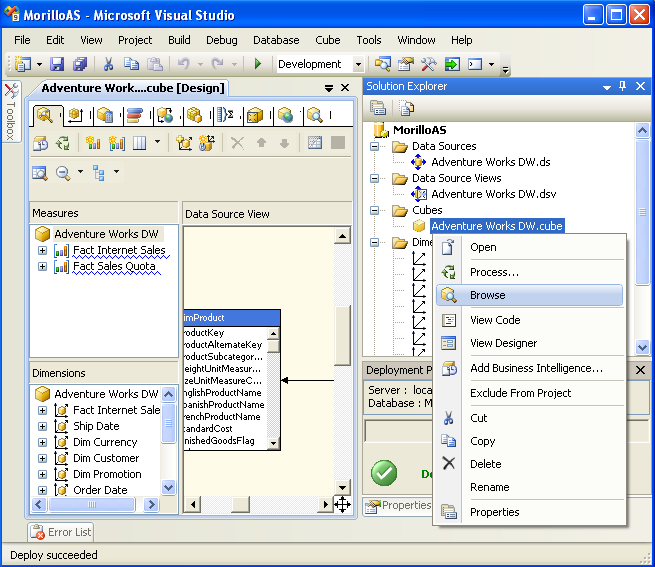
Task: Collapse the Data Sources folder
Action: [375, 146]
